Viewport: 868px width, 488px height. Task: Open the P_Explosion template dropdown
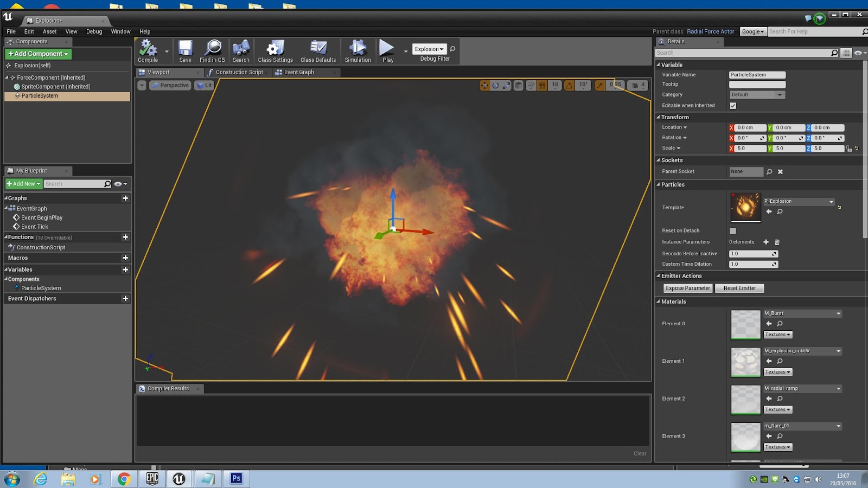(x=799, y=202)
